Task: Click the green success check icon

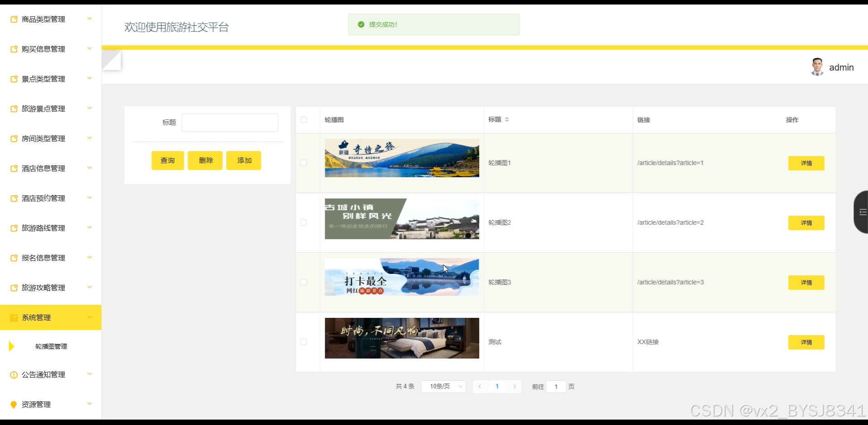Action: click(361, 24)
